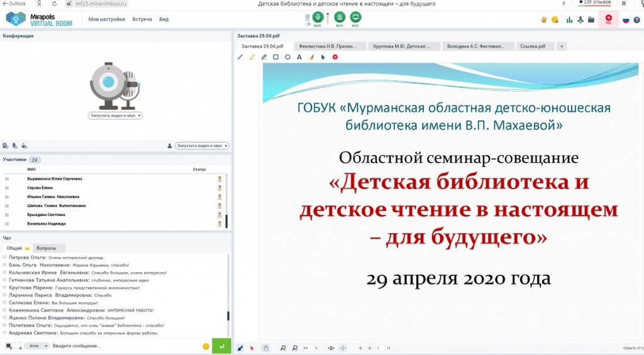Open the polls bar-chart icon

pyautogui.click(x=569, y=19)
